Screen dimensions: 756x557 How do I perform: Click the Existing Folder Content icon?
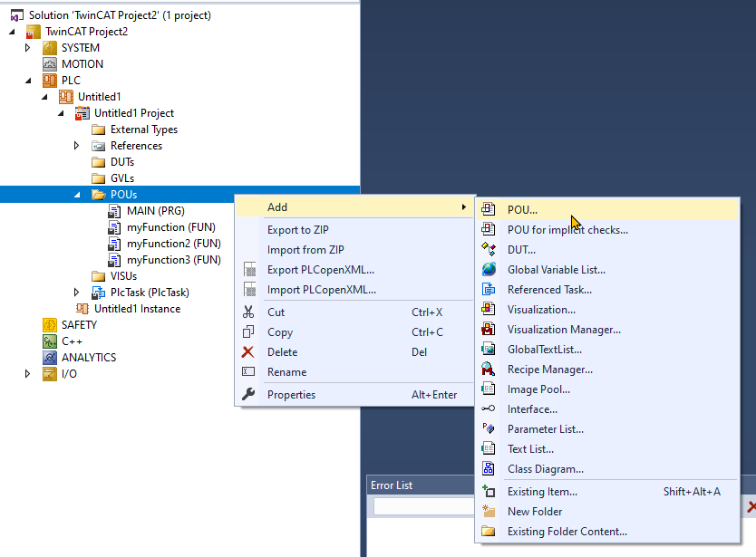click(488, 531)
